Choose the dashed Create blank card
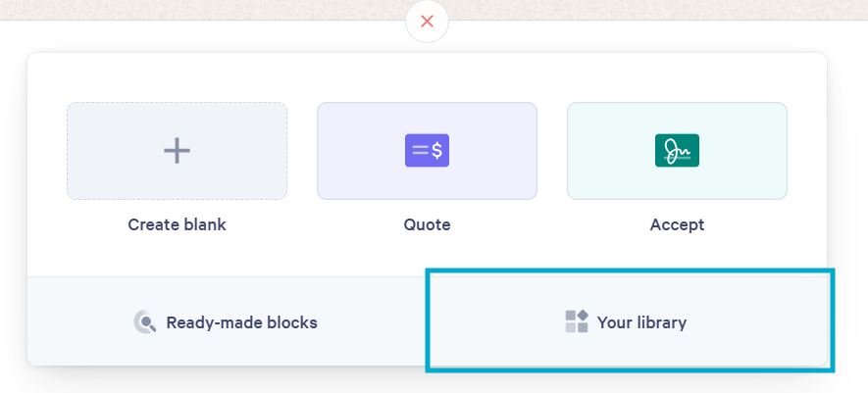 (178, 151)
